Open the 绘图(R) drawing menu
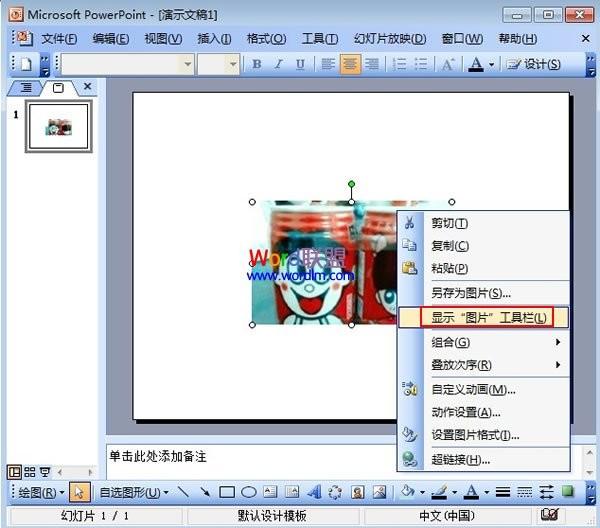600x528 pixels. (41, 492)
